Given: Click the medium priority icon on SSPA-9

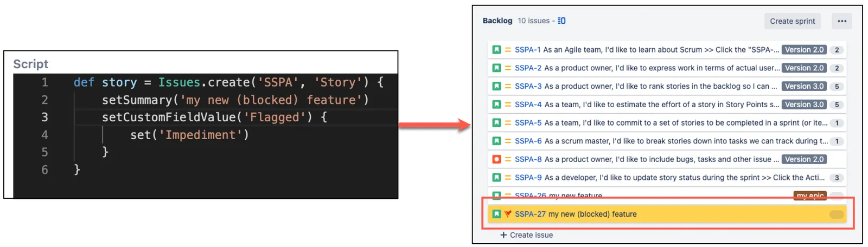Looking at the screenshot, I should (508, 178).
